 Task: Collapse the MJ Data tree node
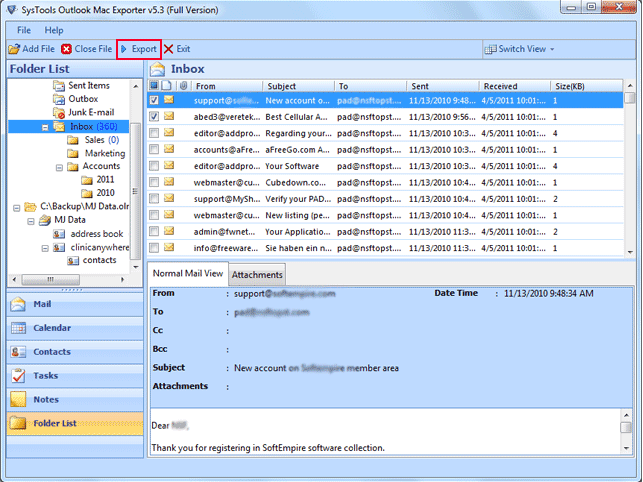click(x=31, y=222)
